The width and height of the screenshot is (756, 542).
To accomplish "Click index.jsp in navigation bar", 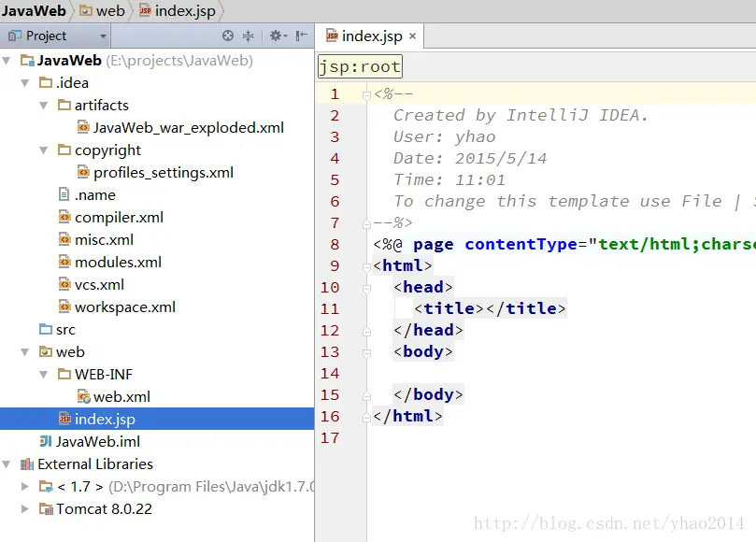I will pos(178,10).
